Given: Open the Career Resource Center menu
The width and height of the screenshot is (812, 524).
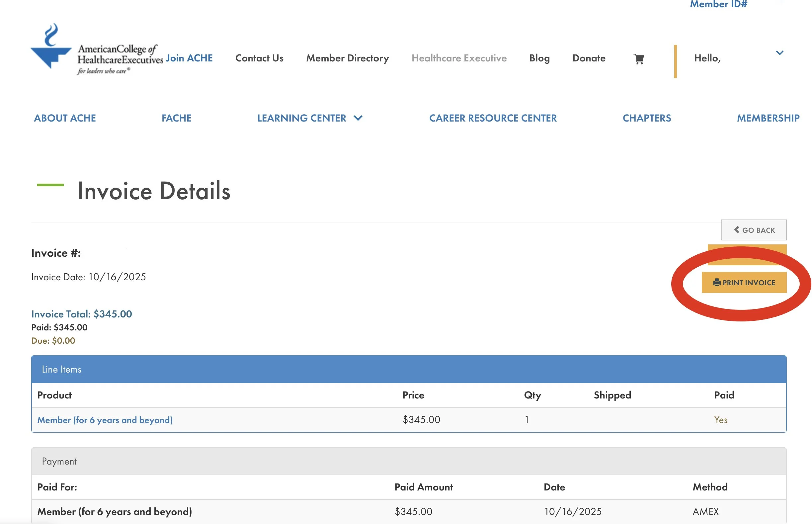Looking at the screenshot, I should (x=493, y=118).
